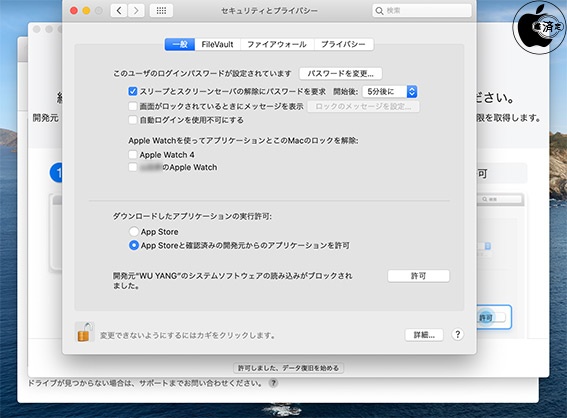Image resolution: width=567 pixels, height=418 pixels.
Task: Switch to the 一般 tab
Action: (x=180, y=44)
